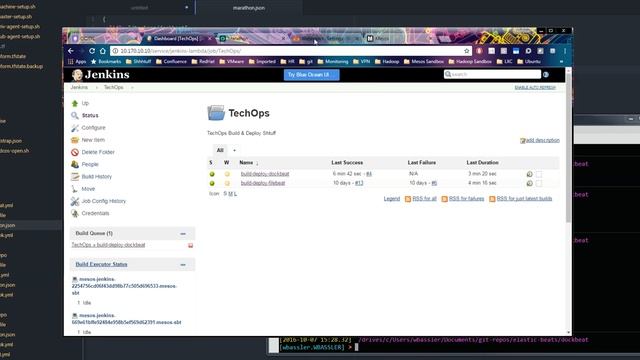Click the Jenkins logo in header
Screen dimensions: 640x360
point(100,75)
